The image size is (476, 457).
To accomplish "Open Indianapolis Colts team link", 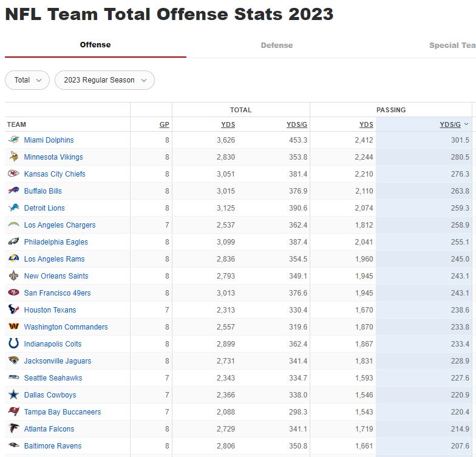I will pos(53,344).
